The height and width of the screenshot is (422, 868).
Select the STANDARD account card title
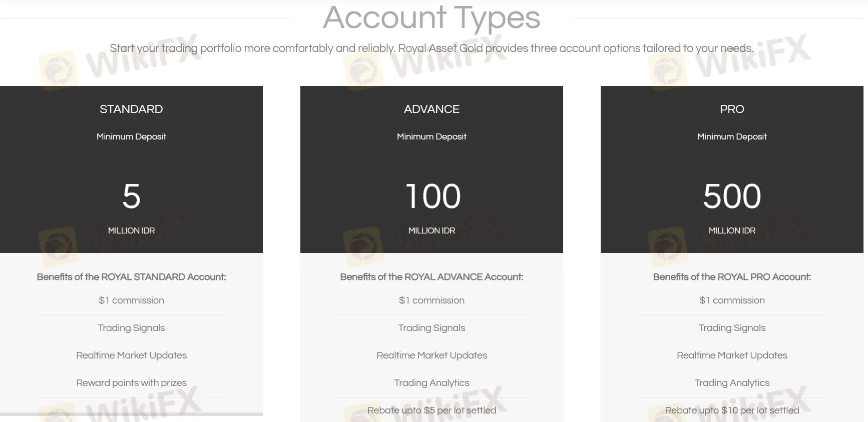131,109
